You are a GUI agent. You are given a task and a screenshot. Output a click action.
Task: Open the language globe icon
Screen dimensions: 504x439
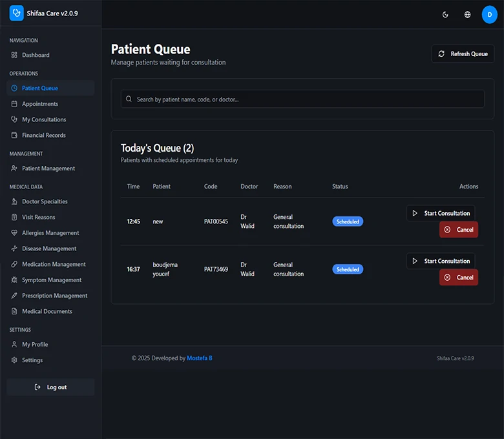[467, 14]
